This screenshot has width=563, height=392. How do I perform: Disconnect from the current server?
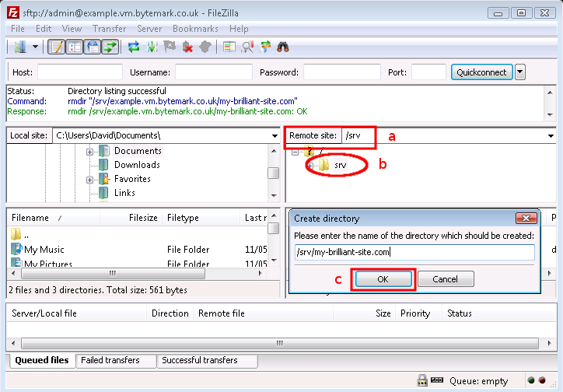(x=187, y=47)
